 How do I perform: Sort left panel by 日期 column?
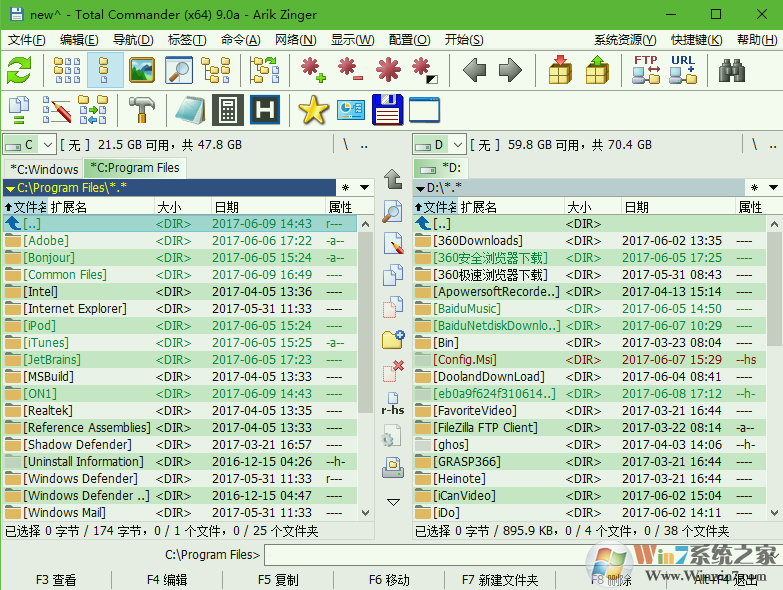[x=269, y=207]
